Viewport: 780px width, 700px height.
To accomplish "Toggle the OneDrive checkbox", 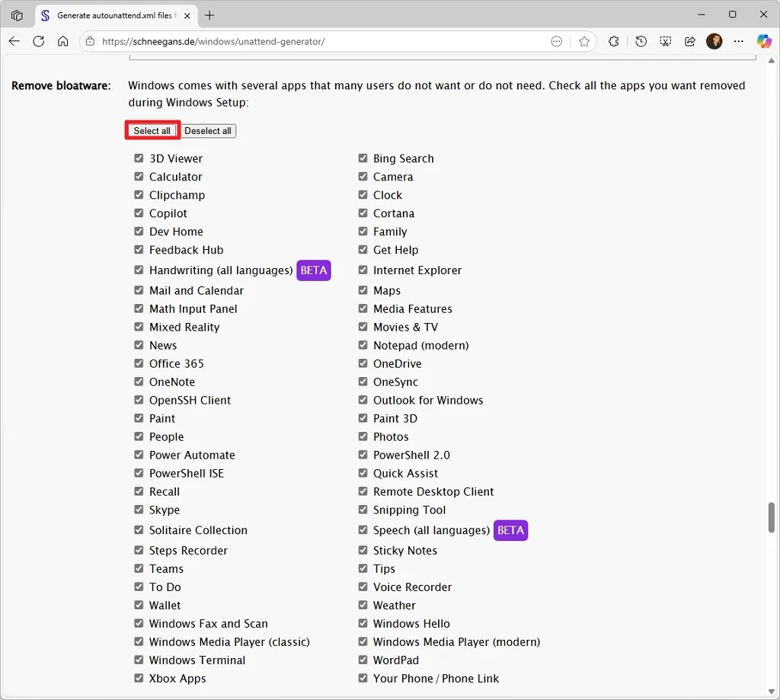I will 363,363.
